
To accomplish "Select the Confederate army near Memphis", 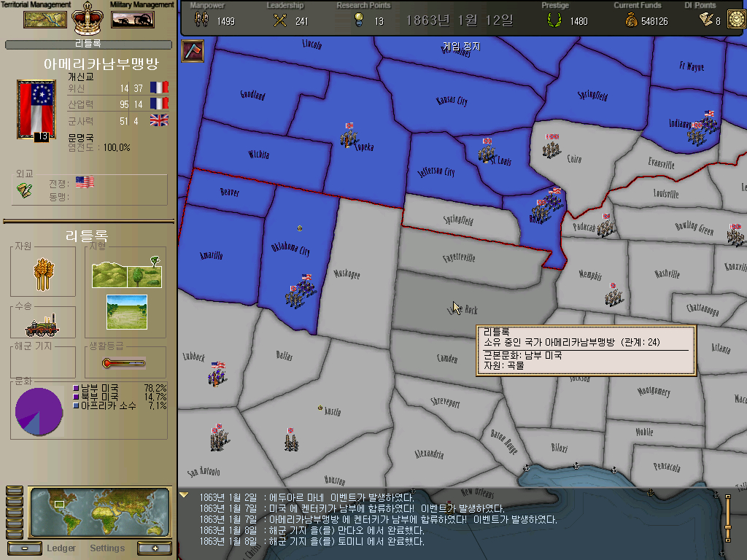I will tap(614, 295).
